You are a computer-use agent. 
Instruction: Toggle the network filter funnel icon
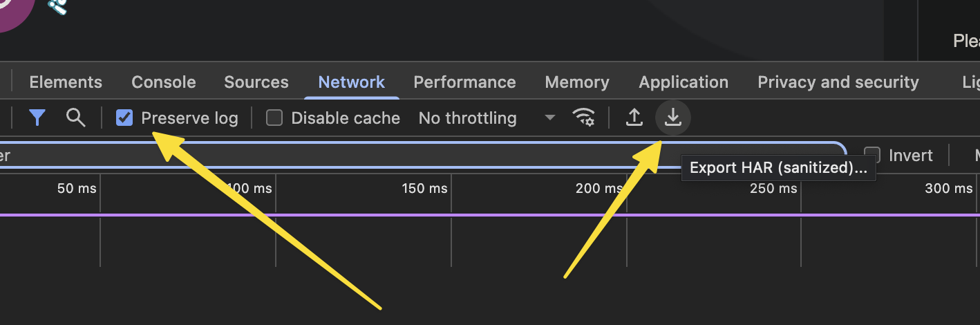click(37, 118)
